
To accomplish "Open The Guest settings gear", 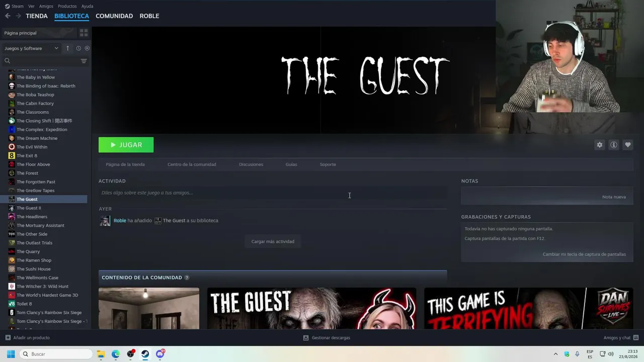I will point(599,145).
